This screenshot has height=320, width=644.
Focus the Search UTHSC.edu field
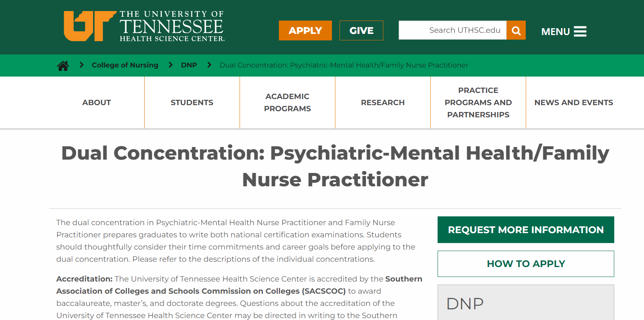click(452, 30)
